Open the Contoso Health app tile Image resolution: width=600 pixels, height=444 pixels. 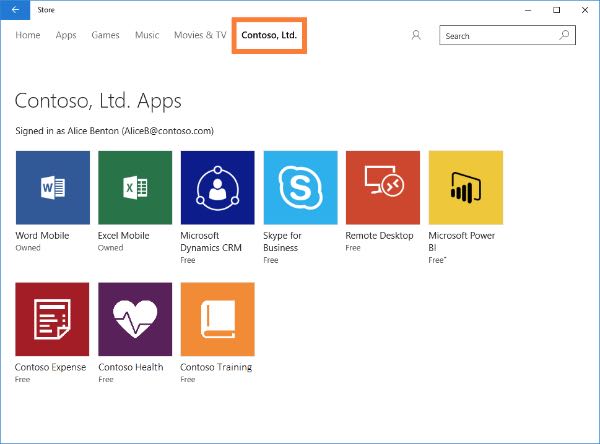point(134,319)
